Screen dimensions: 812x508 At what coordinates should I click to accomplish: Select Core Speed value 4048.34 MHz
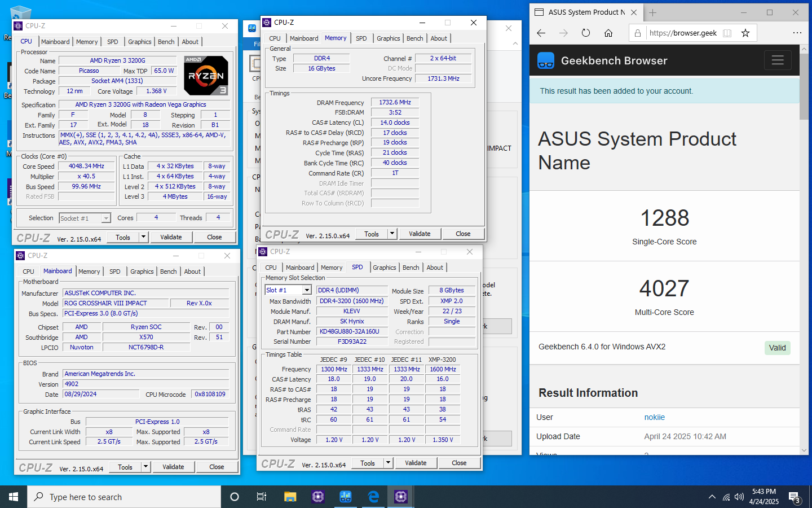pos(86,167)
